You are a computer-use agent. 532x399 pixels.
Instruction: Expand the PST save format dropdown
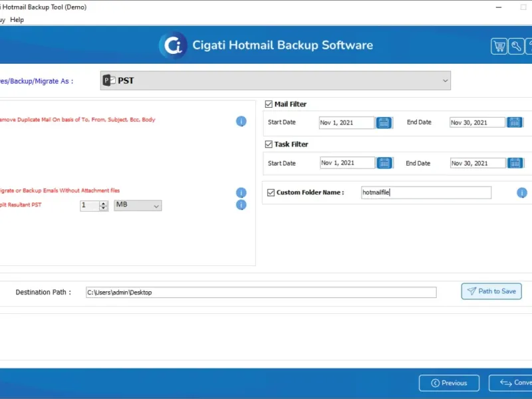click(x=445, y=80)
